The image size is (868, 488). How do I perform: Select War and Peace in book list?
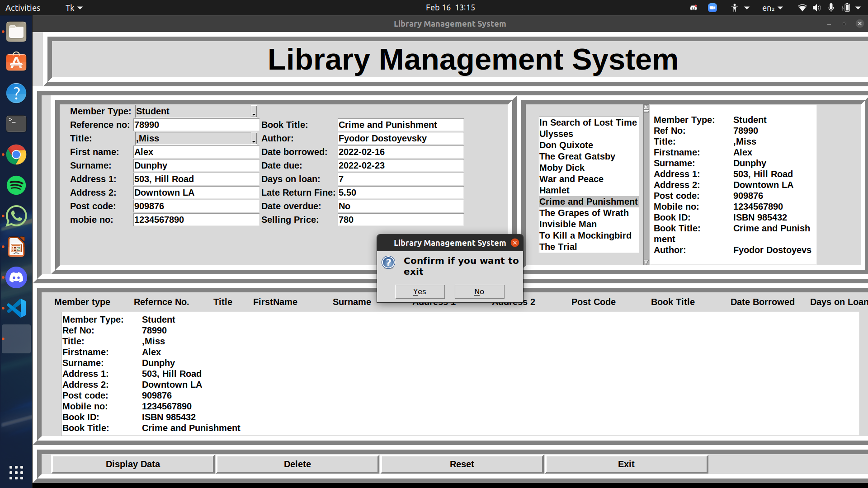click(571, 179)
